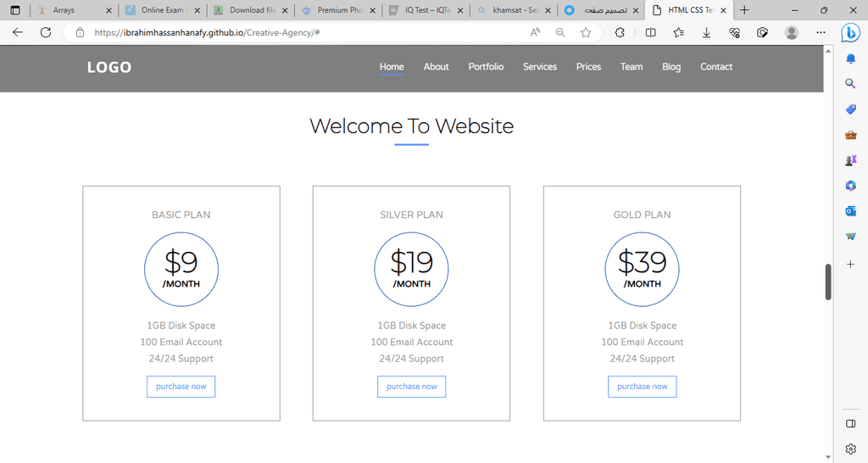Screen dimensions: 868x463
Task: Open sidebar Outlook icon
Action: [x=851, y=211]
